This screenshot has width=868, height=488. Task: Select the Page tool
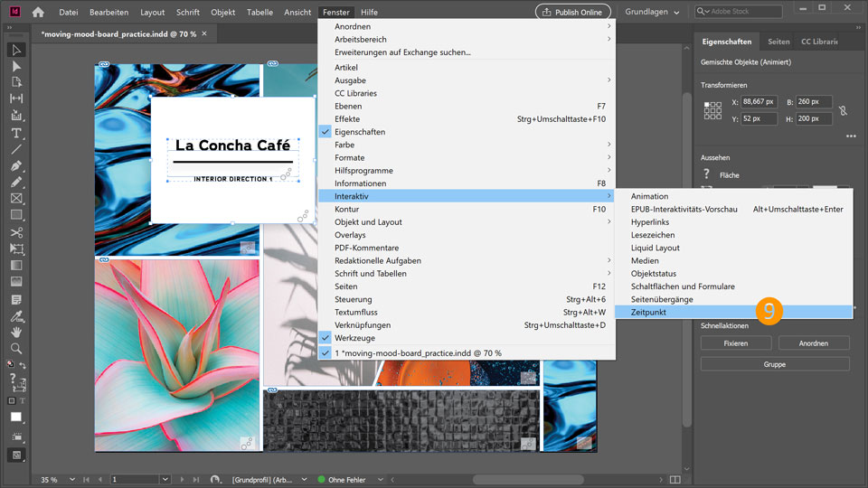pyautogui.click(x=16, y=82)
